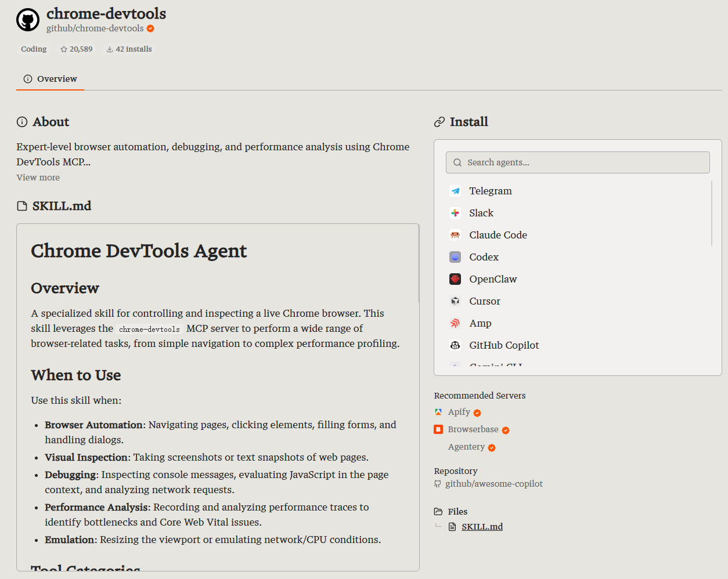This screenshot has height=579, width=728.
Task: Click the verified badge beside github/chrome-devtools
Action: click(150, 28)
